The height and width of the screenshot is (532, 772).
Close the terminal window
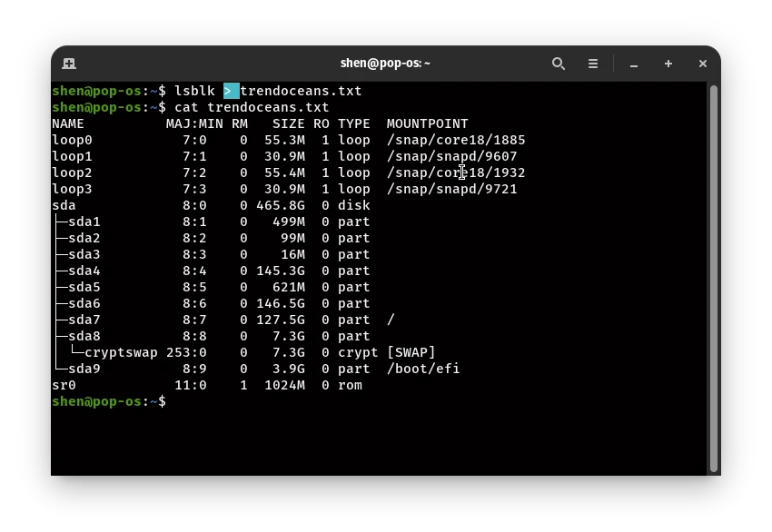point(702,64)
